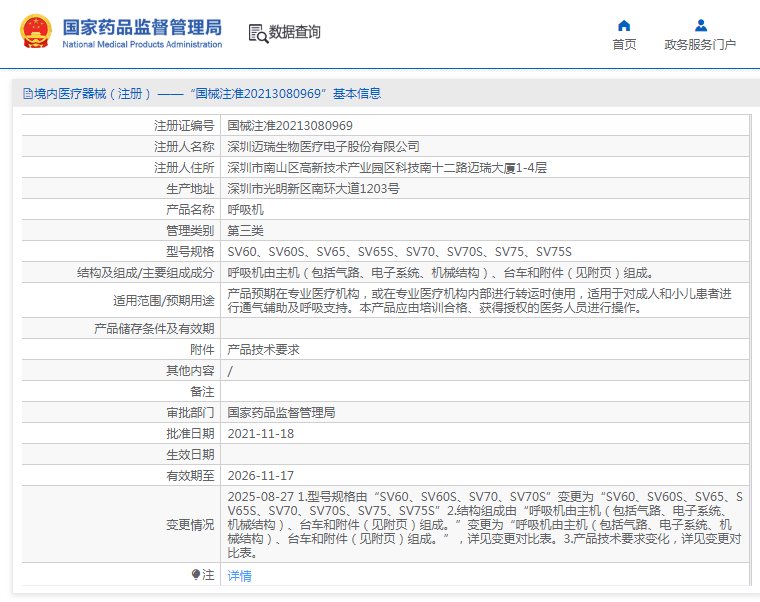
Task: Click the lightbulb icon beside 注
Action: click(196, 575)
